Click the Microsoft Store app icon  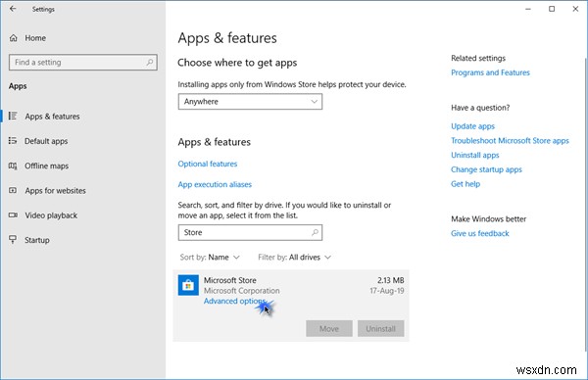tap(188, 285)
